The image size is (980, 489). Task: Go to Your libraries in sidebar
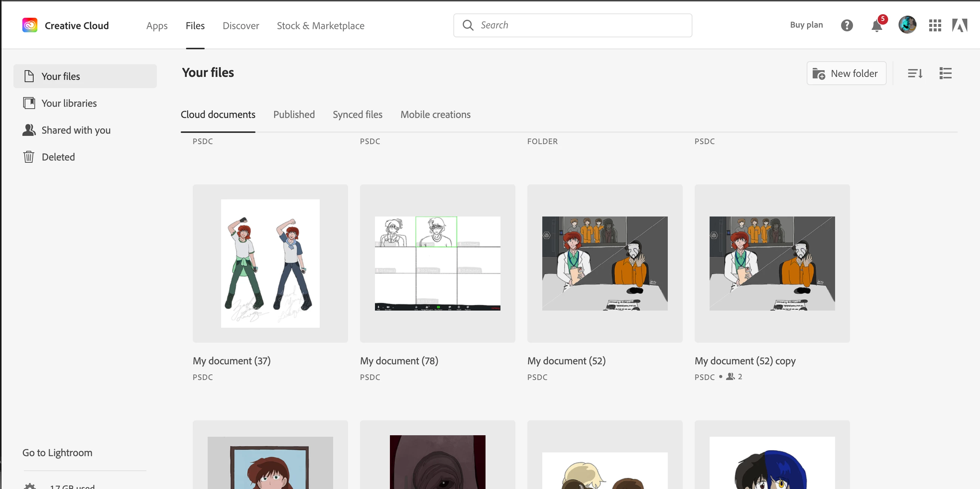tap(69, 103)
